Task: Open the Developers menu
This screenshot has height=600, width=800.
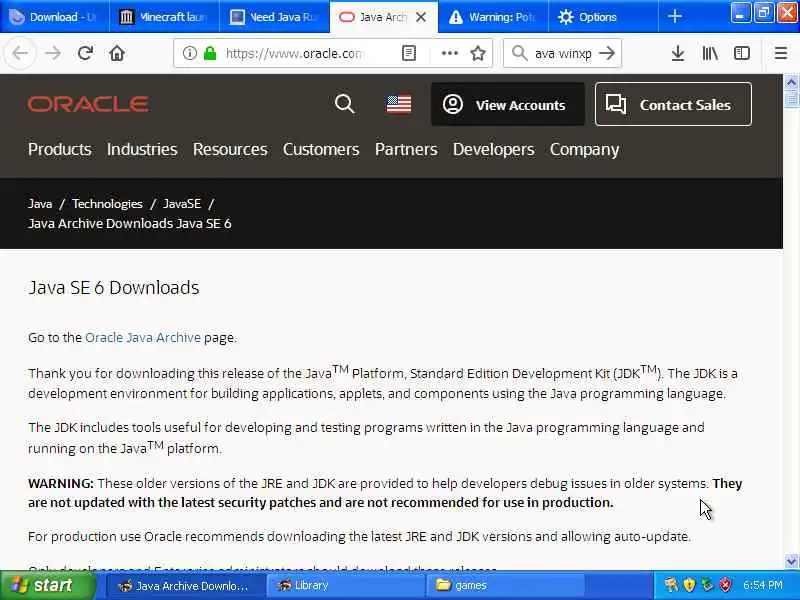Action: (x=493, y=149)
